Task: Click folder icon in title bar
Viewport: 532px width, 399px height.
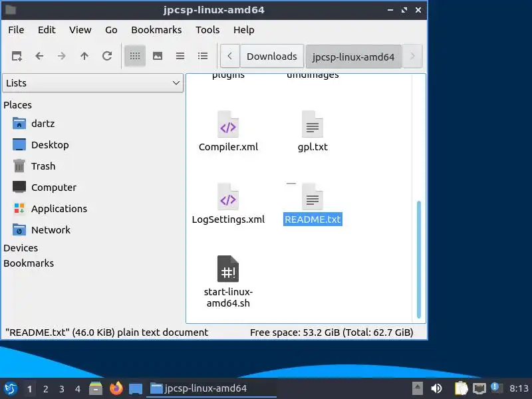Action: [11, 10]
